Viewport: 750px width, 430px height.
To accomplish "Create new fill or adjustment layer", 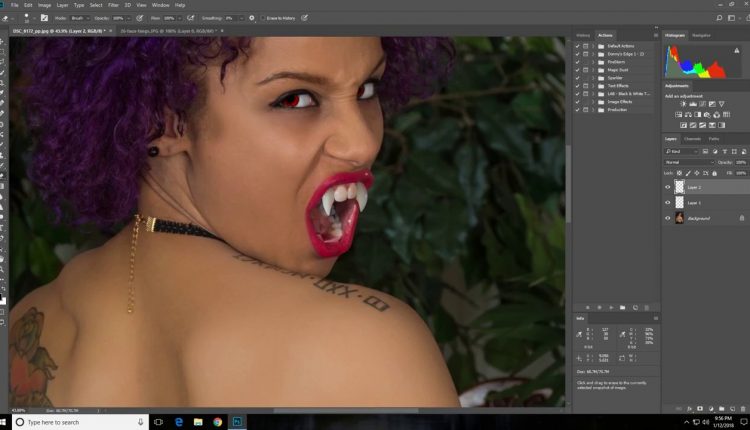I will [x=711, y=409].
